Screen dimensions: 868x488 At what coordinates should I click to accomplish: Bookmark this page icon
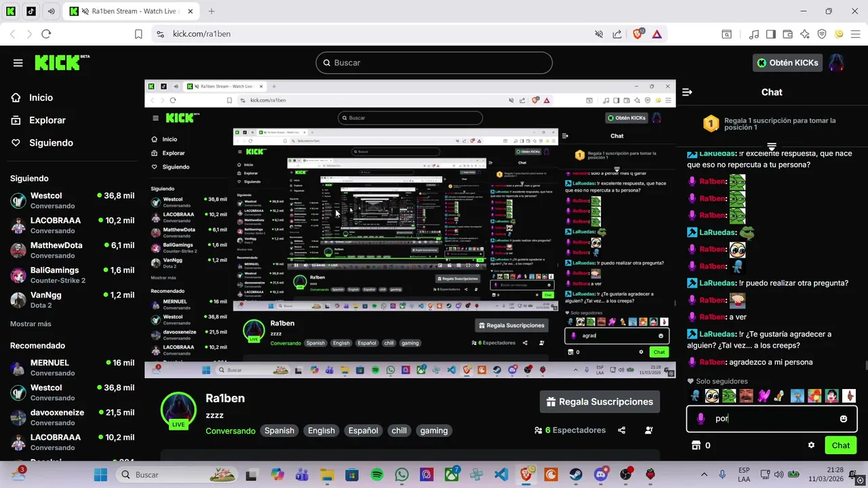pyautogui.click(x=138, y=34)
